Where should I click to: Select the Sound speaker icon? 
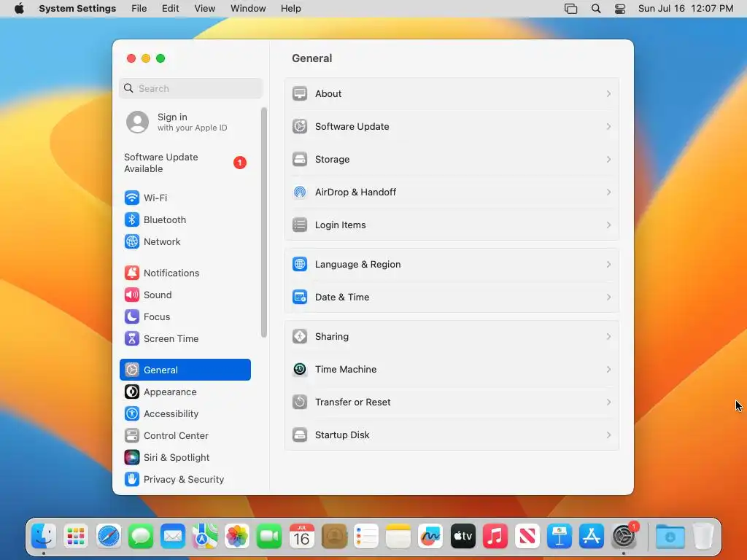[131, 295]
